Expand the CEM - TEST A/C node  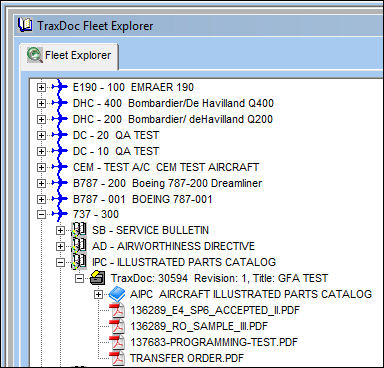click(41, 167)
